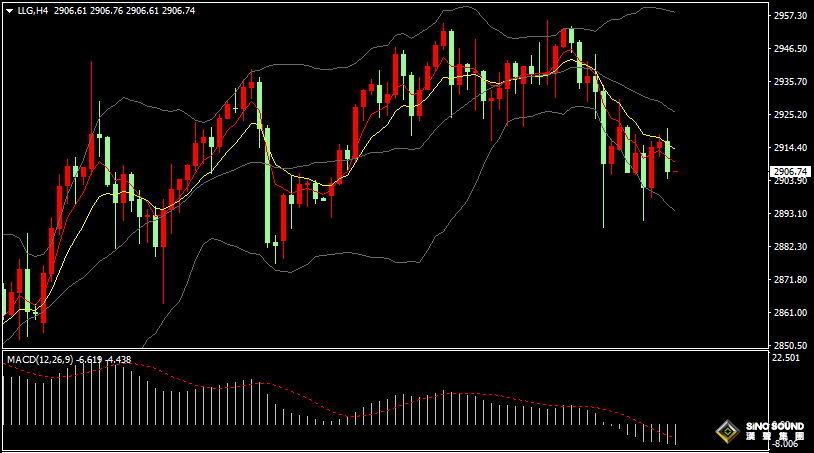The width and height of the screenshot is (814, 453).
Task: Click the 2914.40 price axis label
Action: (x=790, y=148)
